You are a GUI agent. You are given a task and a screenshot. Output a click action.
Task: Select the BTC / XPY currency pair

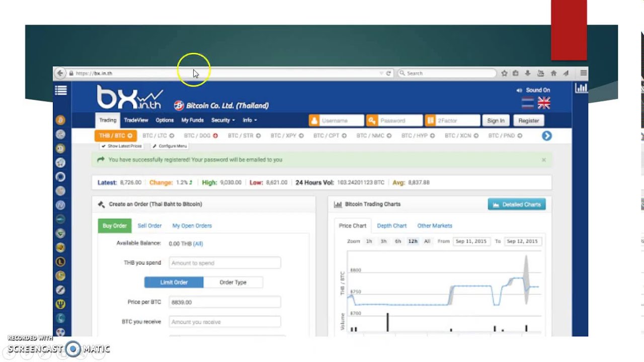[x=287, y=136]
